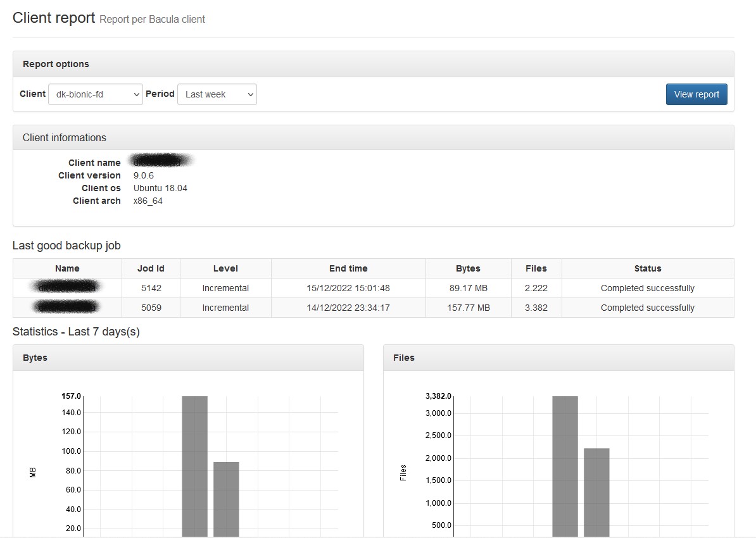Click the Name column header
The height and width of the screenshot is (538, 756).
[x=67, y=268]
